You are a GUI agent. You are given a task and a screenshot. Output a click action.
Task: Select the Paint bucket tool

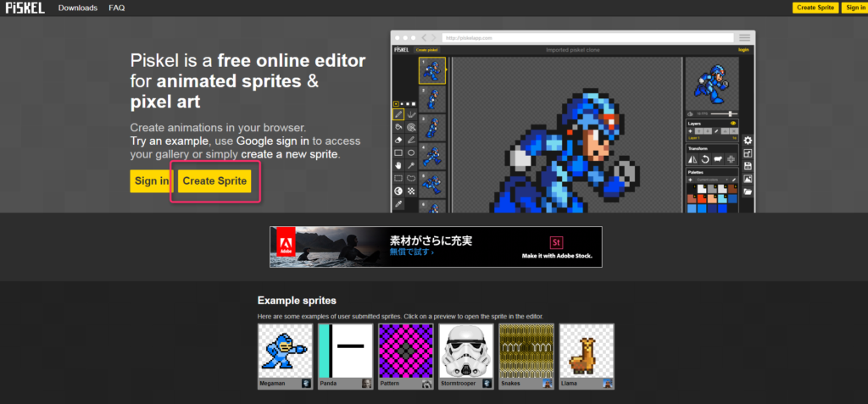(398, 126)
